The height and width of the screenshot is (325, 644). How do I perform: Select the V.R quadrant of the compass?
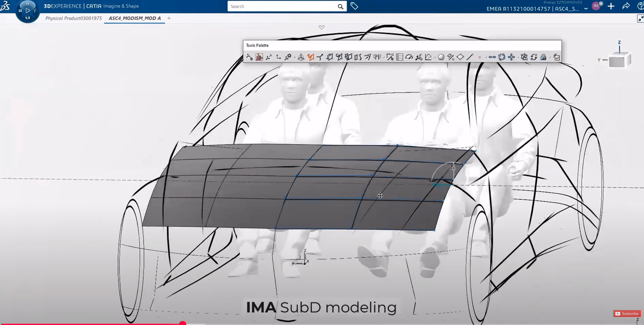coord(28,18)
